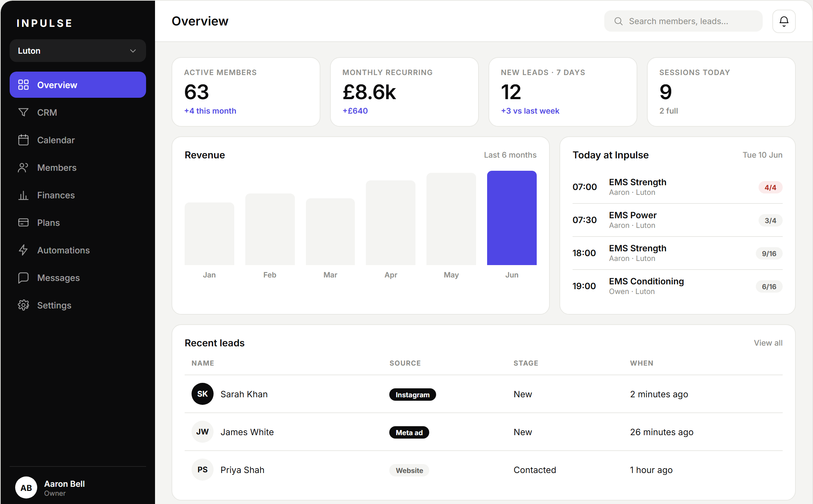Click the Contacted stage cell
The image size is (813, 504).
tap(535, 470)
